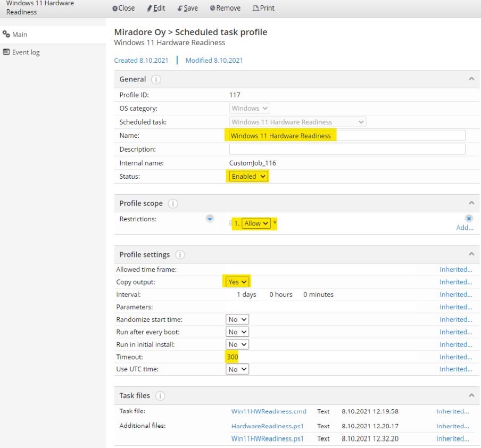Click Inherited link for Win11HWReadiness.cmd
Viewport: 481px width, 448px height.
click(453, 411)
